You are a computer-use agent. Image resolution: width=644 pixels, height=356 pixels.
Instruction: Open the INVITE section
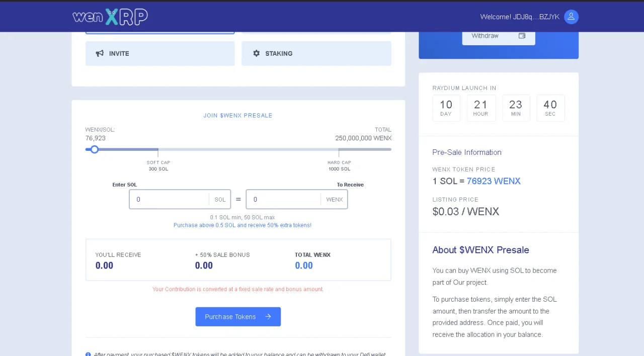coord(160,53)
